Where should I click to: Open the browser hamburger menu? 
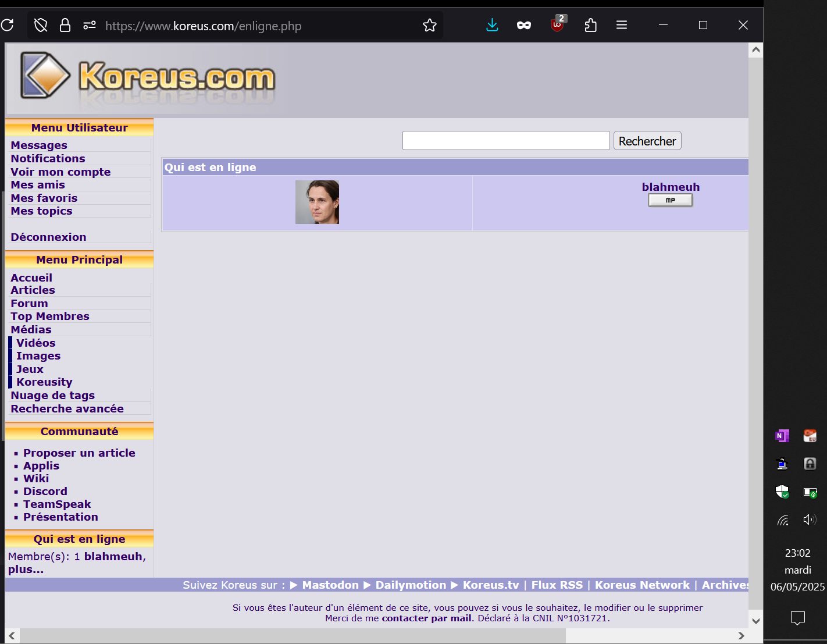click(x=622, y=25)
